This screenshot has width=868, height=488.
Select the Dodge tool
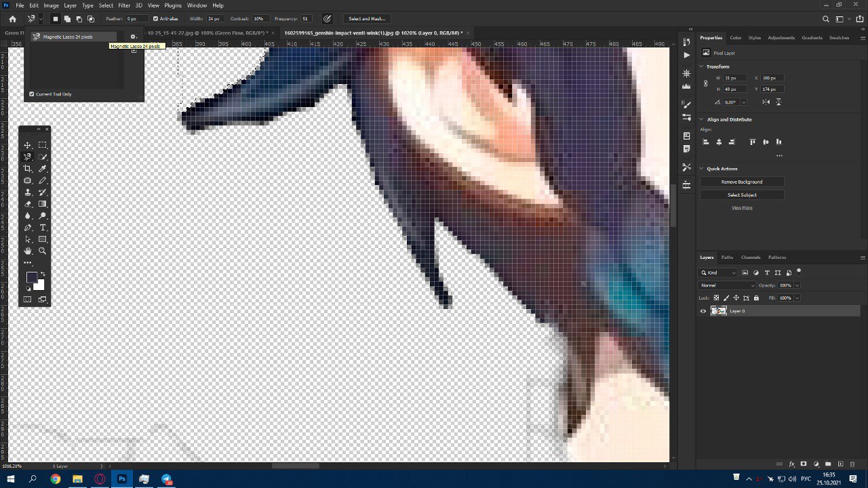tap(43, 216)
